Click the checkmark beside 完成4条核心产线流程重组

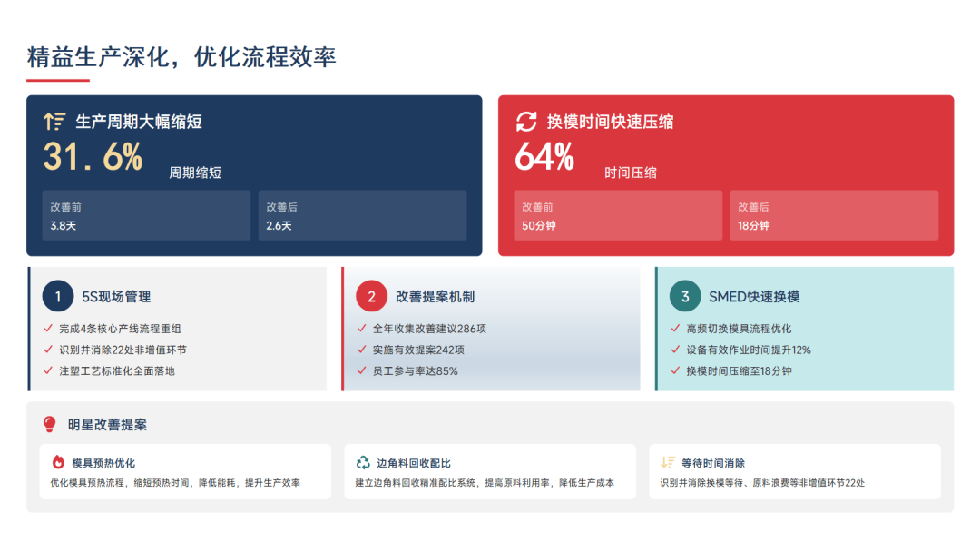tap(48, 329)
